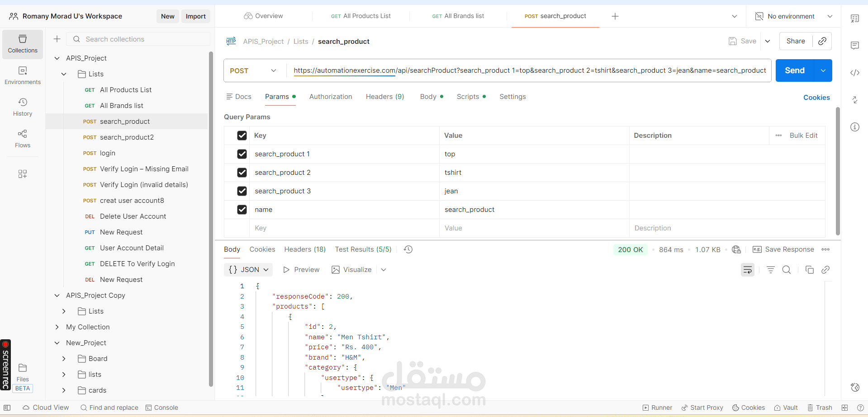Open the code snippet icon in right sidebar
This screenshot has height=417, width=868.
[855, 73]
